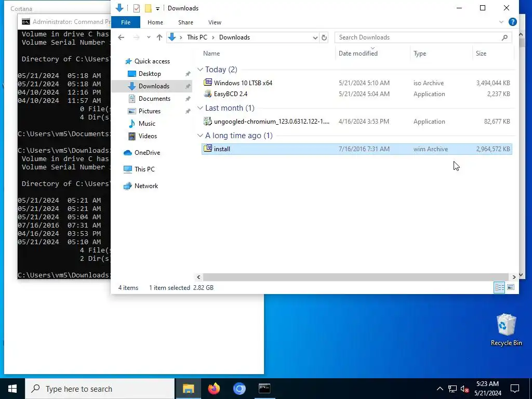532x399 pixels.
Task: Click the network icon in system tray
Action: point(453,389)
